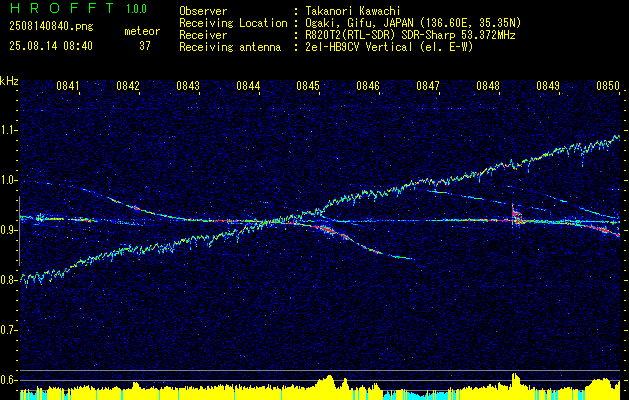
Task: Click the 1.1 kHz axis label
Action: [x=9, y=130]
